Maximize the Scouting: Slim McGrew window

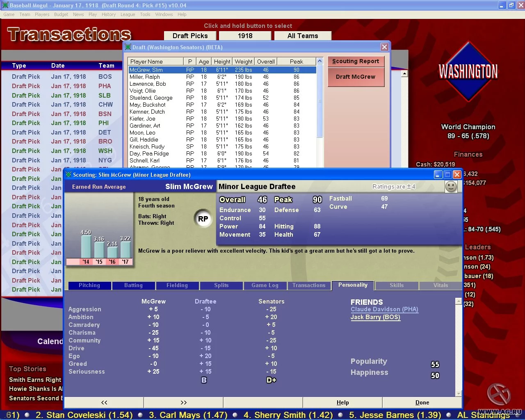coord(447,175)
